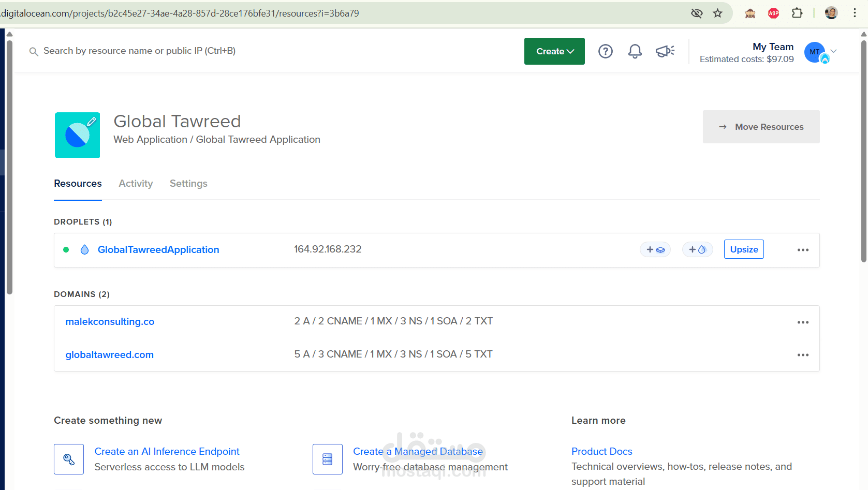868x490 pixels.
Task: Click the Web Application project description text
Action: (x=217, y=140)
